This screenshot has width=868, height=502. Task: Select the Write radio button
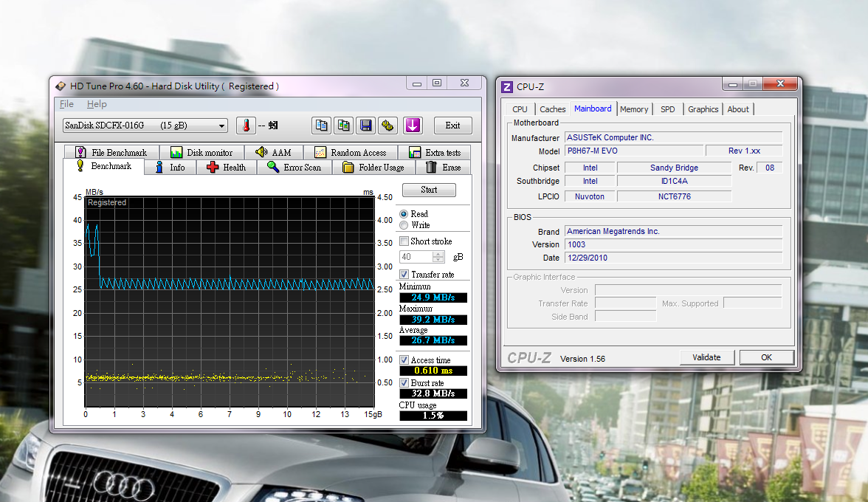tap(404, 225)
